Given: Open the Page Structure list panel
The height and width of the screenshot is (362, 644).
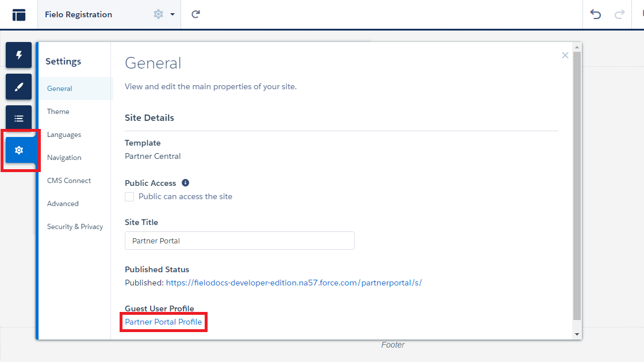Looking at the screenshot, I should coord(18,119).
